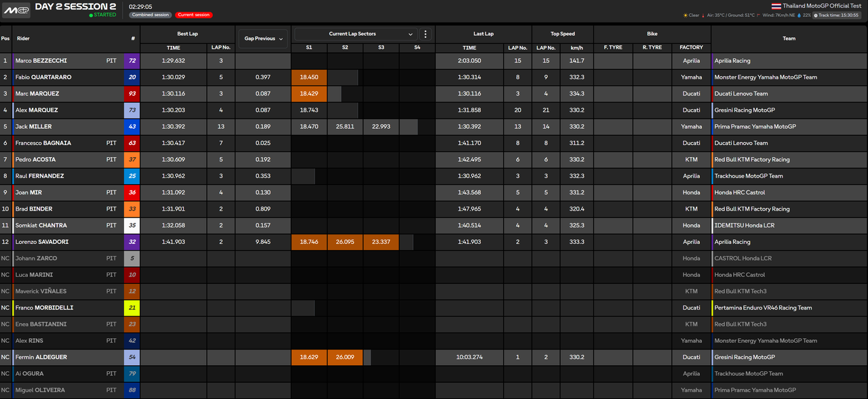Select rider Jack MILLER

coord(33,127)
